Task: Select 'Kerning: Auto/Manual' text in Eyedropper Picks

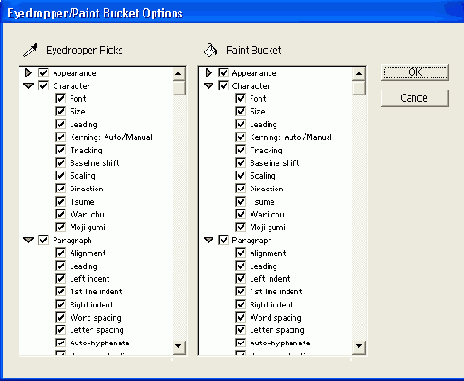Action: tap(111, 137)
